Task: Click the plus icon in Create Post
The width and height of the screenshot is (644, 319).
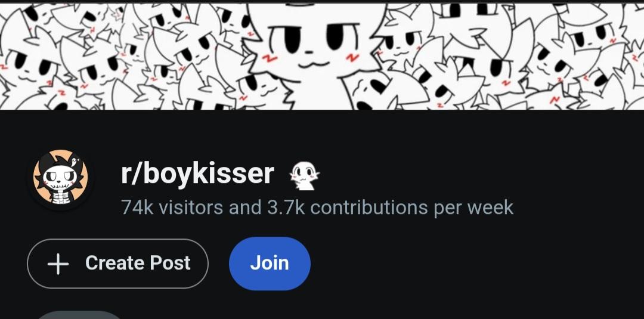Action: coord(58,264)
